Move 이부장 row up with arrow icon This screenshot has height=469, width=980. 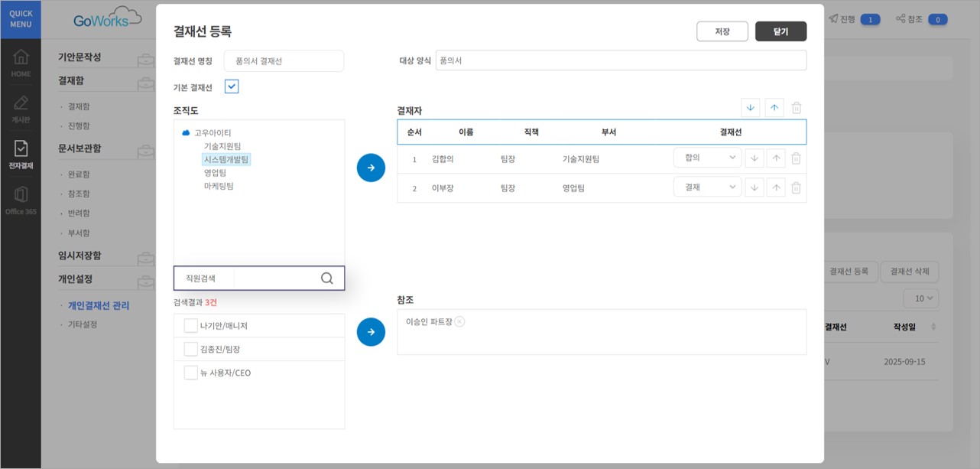pos(776,187)
